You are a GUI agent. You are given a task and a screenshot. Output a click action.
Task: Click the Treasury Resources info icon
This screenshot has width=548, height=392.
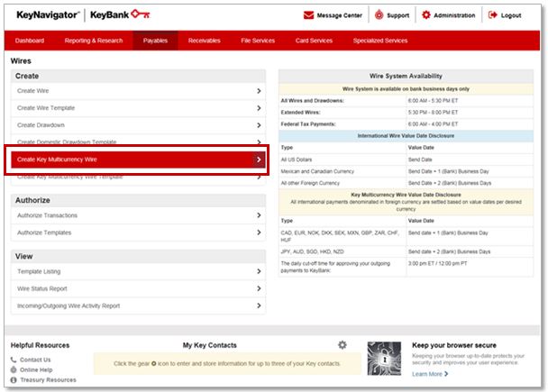(14, 379)
